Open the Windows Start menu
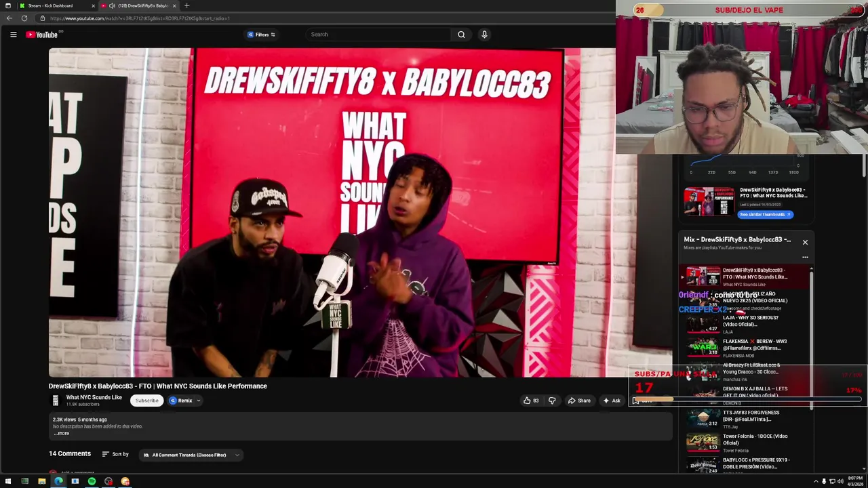 click(7, 481)
